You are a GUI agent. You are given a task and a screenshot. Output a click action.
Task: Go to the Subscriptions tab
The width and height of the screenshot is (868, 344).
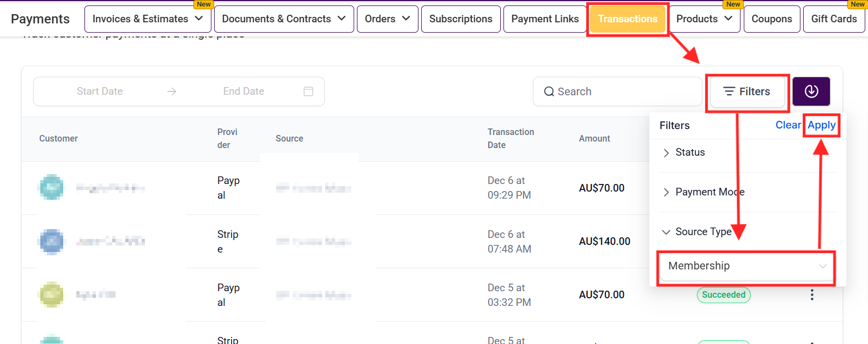(460, 19)
